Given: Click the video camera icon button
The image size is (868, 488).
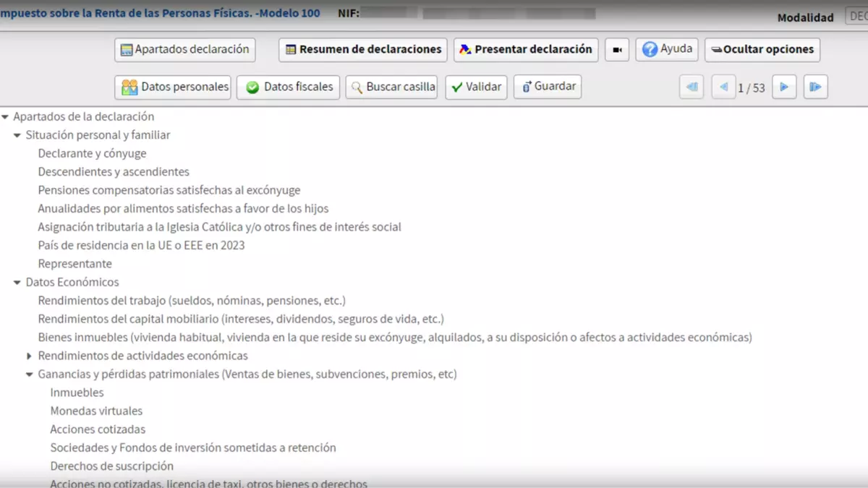Looking at the screenshot, I should pyautogui.click(x=617, y=50).
